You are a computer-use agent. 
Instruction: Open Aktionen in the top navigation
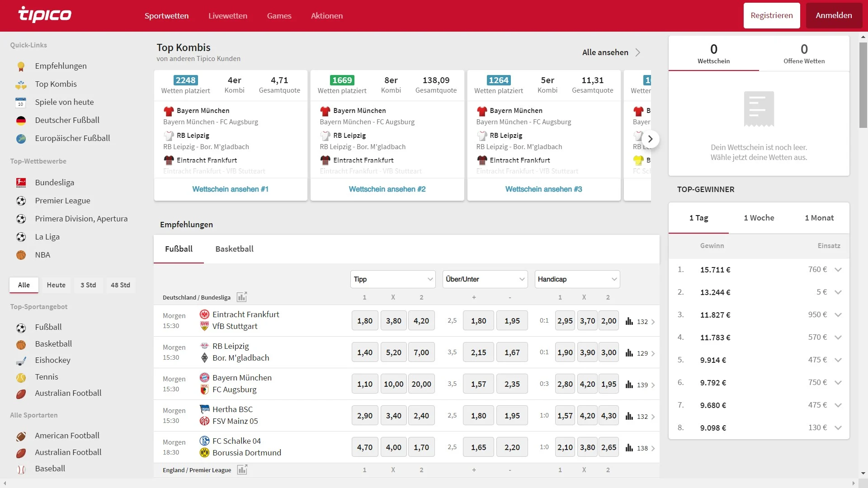(x=327, y=16)
